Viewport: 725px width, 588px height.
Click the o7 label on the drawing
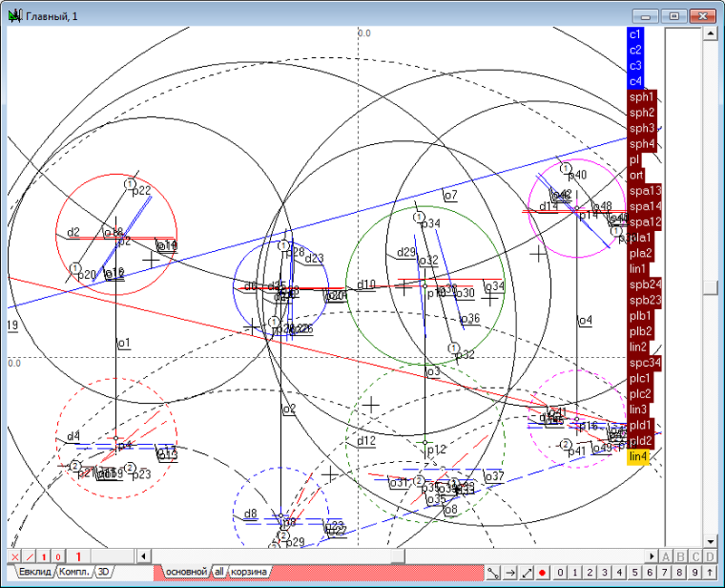click(449, 196)
